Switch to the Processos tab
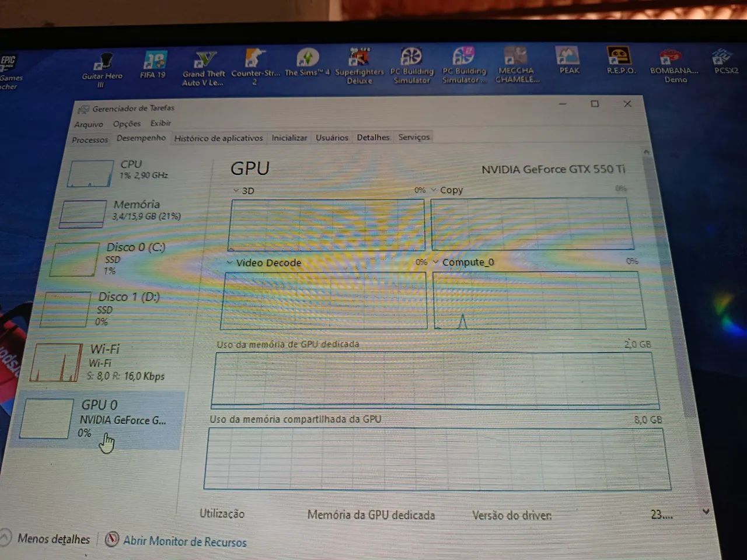747x560 pixels. tap(90, 140)
